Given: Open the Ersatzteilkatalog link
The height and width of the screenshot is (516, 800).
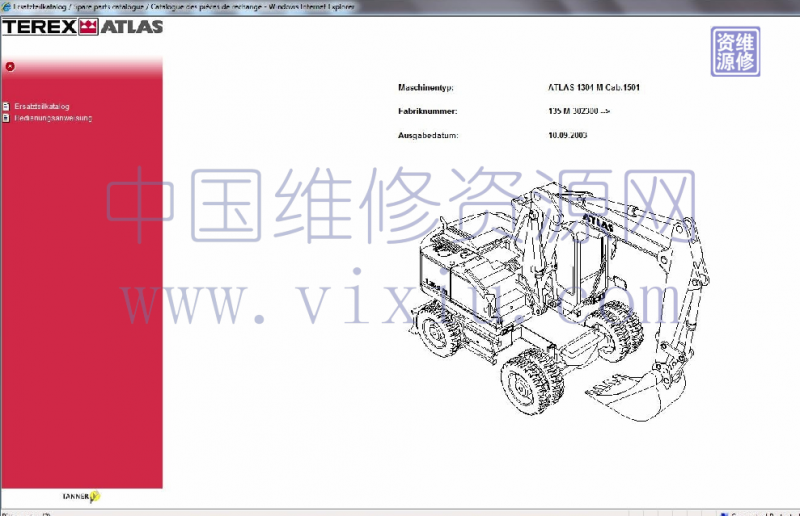Looking at the screenshot, I should pyautogui.click(x=42, y=106).
